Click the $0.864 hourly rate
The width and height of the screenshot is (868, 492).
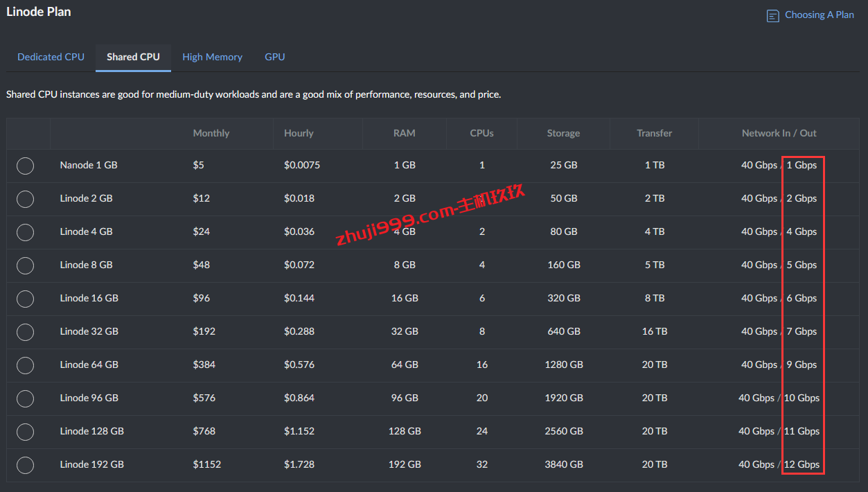[x=299, y=398]
